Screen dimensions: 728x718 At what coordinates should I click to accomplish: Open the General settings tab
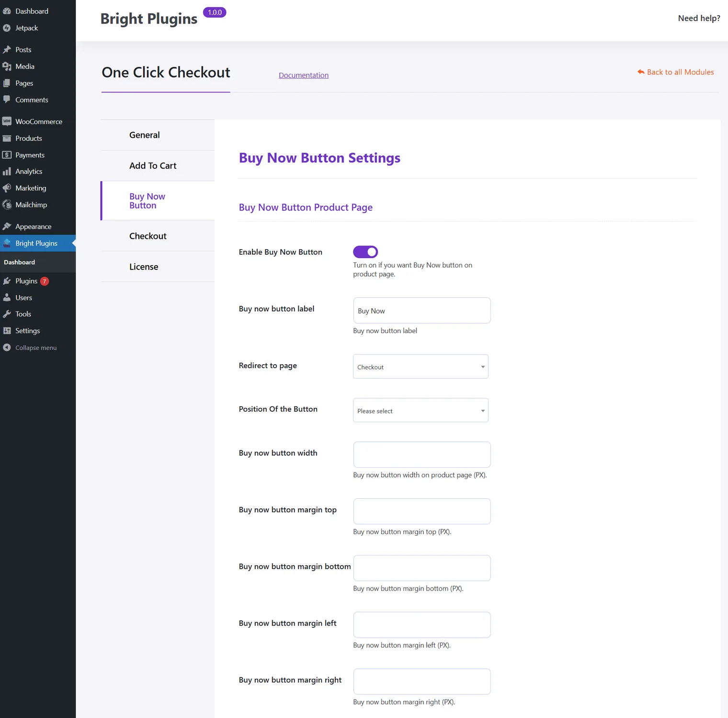[x=158, y=135]
